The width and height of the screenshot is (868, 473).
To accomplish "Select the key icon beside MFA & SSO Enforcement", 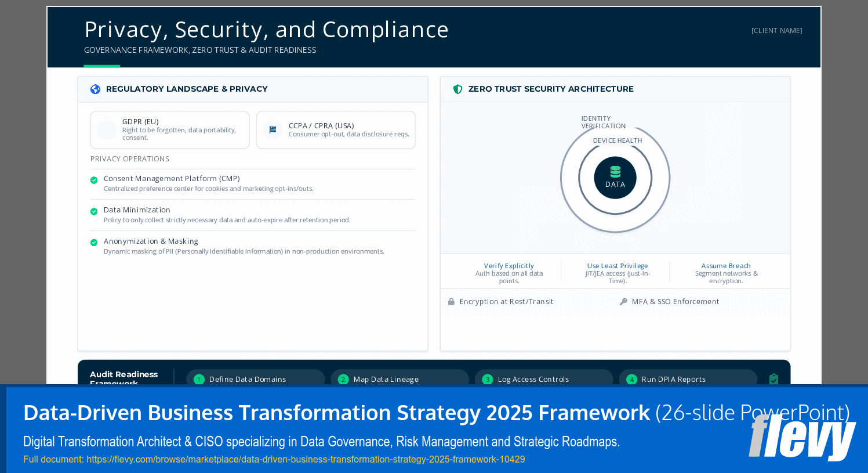I will click(x=623, y=301).
